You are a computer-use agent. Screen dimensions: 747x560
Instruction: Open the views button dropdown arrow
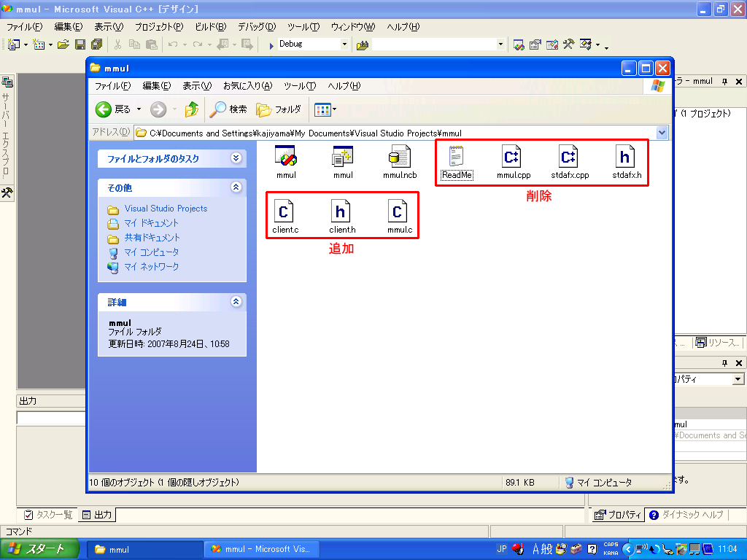334,109
